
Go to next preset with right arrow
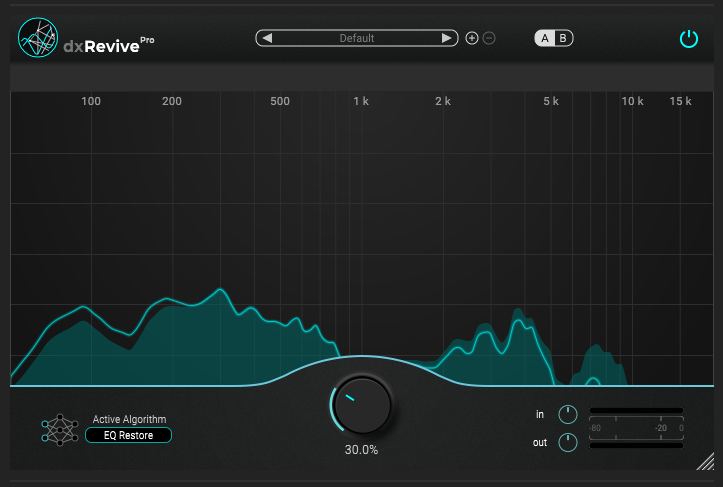(446, 38)
